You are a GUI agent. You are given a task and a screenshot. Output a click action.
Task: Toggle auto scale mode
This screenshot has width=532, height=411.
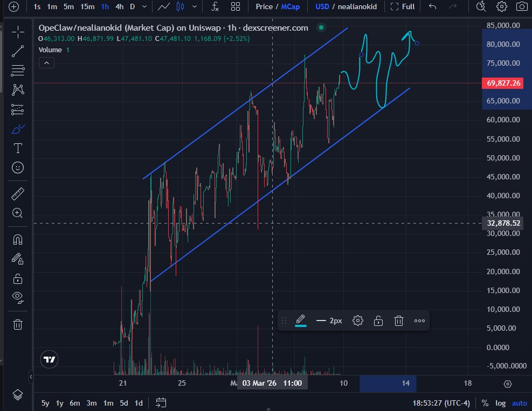pyautogui.click(x=520, y=403)
